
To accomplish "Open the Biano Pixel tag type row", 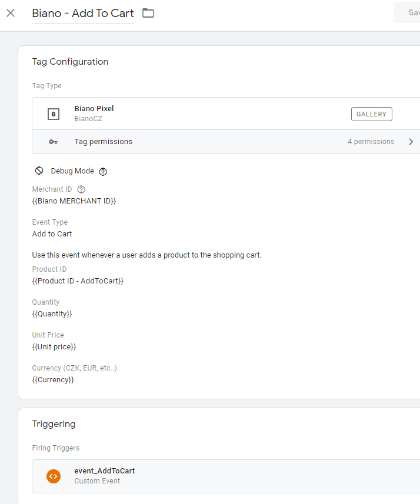I will [226, 114].
